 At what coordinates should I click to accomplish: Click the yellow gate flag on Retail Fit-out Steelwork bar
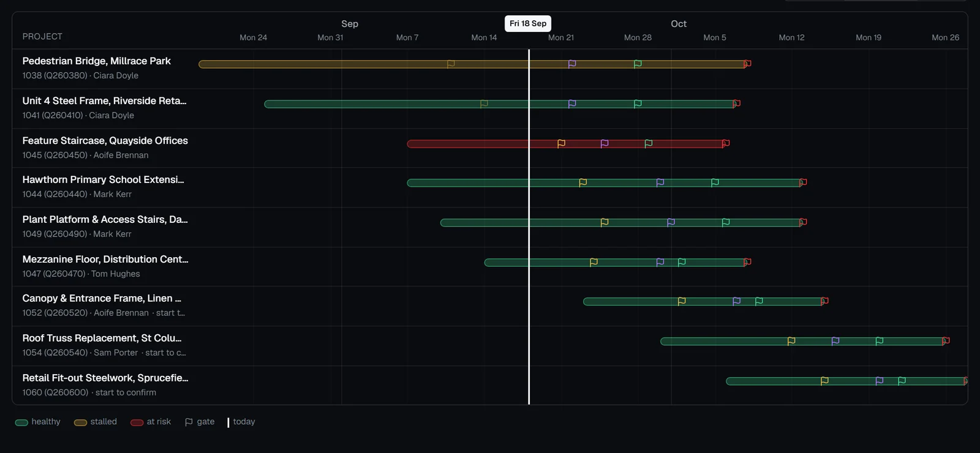(824, 381)
